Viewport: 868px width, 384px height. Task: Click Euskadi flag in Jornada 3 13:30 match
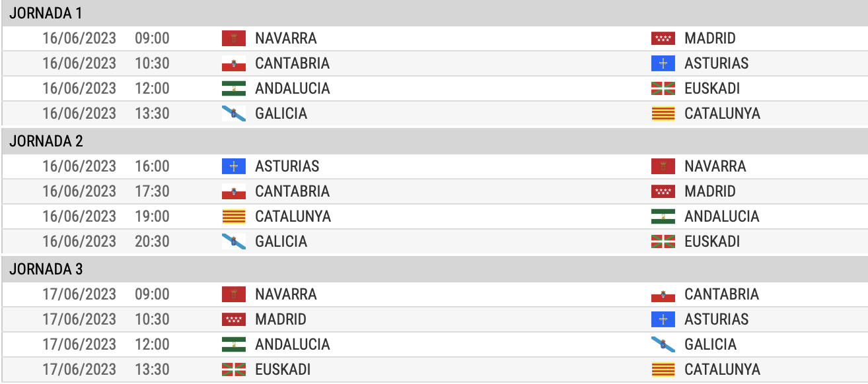pyautogui.click(x=234, y=369)
